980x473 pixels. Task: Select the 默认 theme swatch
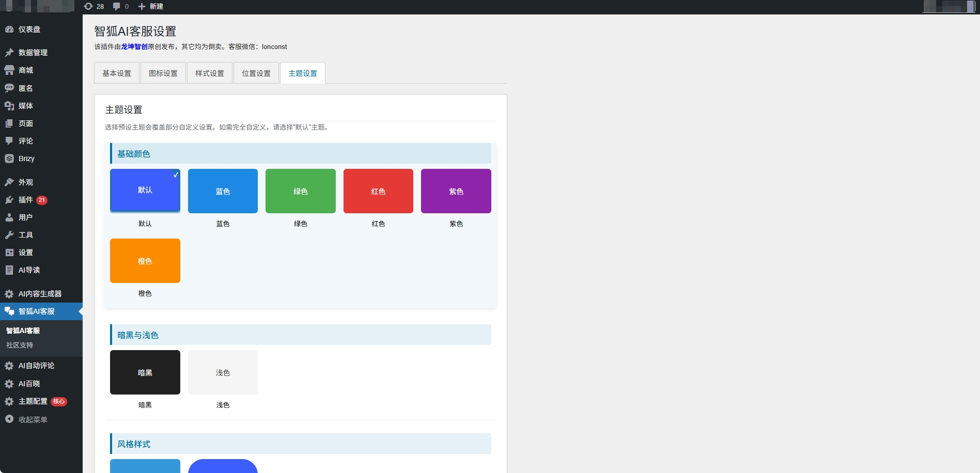[145, 190]
